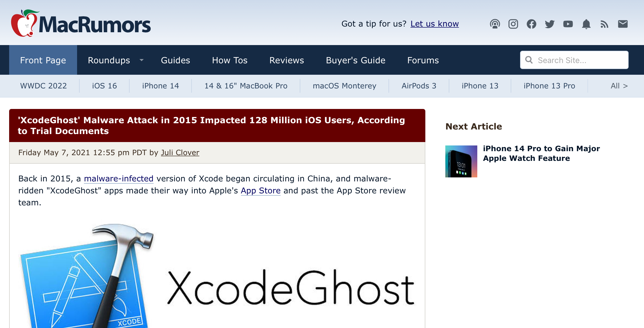Click the 'Let us know' tip link

pos(434,24)
